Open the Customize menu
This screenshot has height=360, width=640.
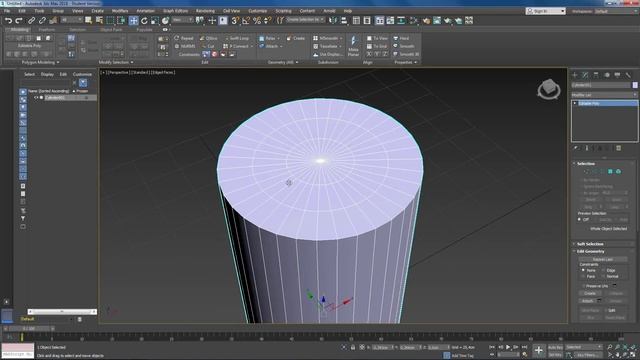[258, 11]
